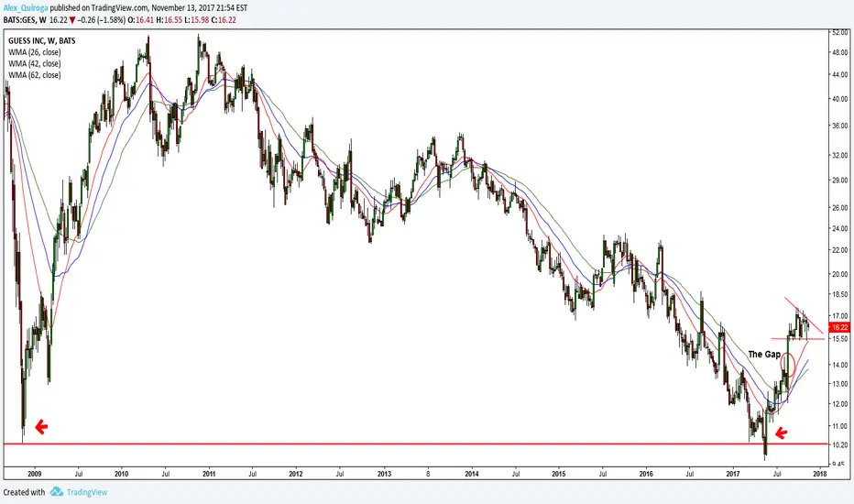Click the 12.00 price axis label
The height and width of the screenshot is (504, 854).
click(x=839, y=404)
